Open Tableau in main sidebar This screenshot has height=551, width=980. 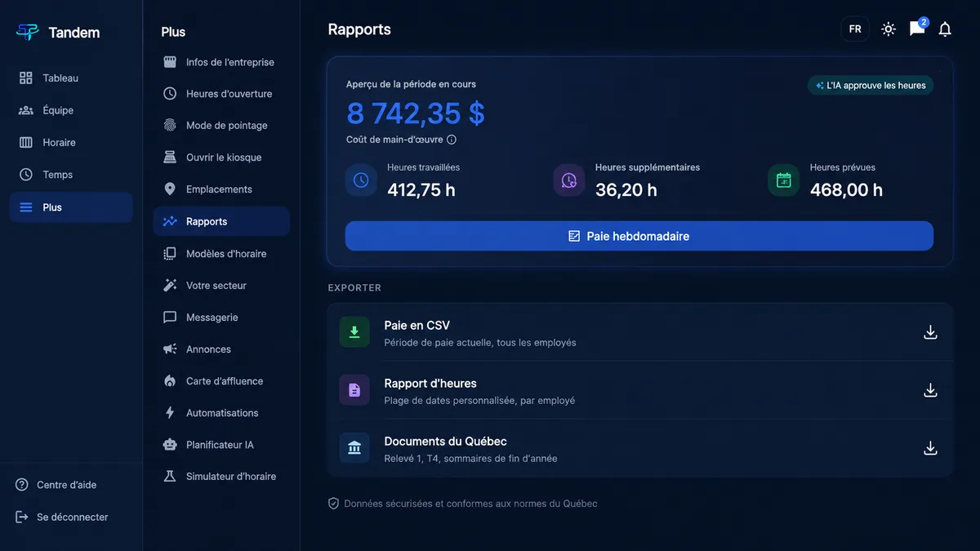point(71,78)
